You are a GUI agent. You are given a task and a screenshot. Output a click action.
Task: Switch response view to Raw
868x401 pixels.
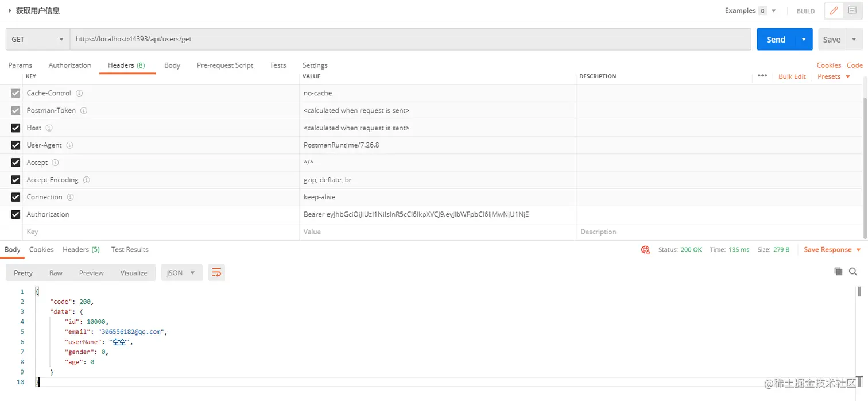[x=56, y=273]
